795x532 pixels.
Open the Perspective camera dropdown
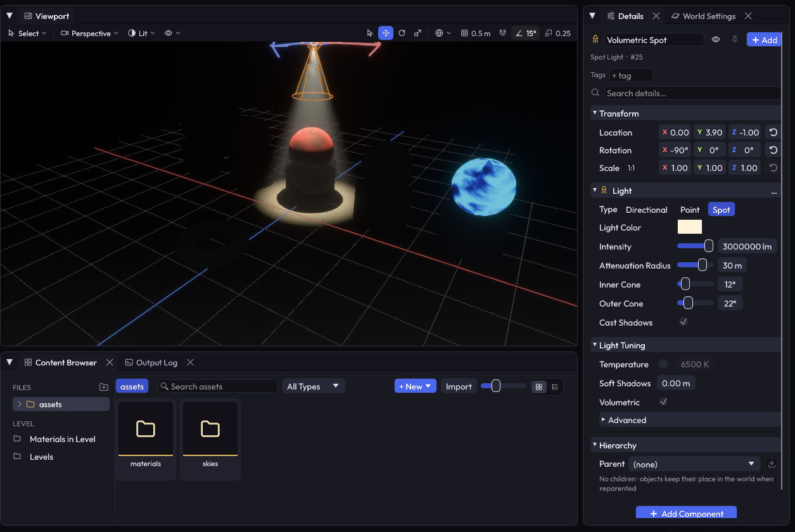point(89,33)
